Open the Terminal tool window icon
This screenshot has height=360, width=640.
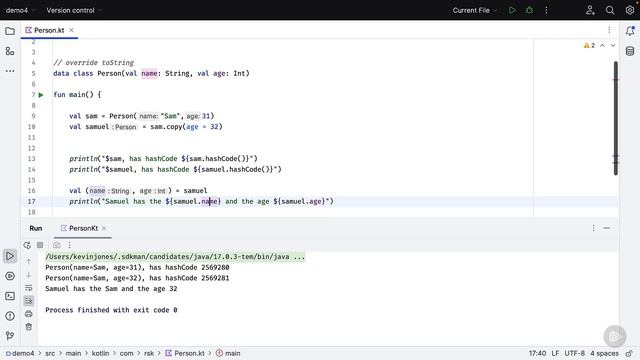[x=10, y=296]
